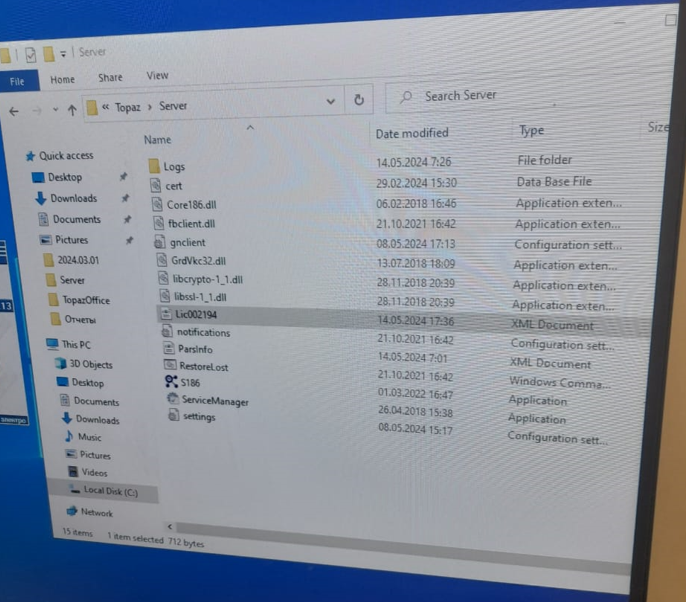The image size is (686, 602).
Task: Click the address bar folder chevron before Topaz
Action: coord(105,107)
